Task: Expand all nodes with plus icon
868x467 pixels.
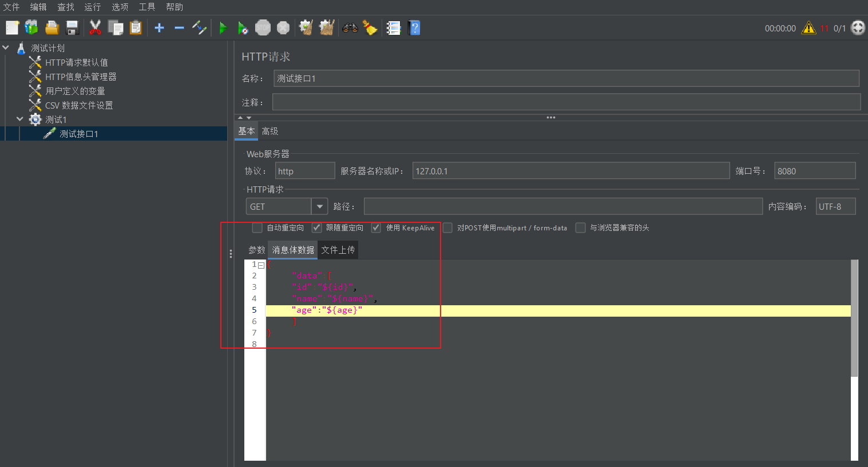Action: coord(160,27)
